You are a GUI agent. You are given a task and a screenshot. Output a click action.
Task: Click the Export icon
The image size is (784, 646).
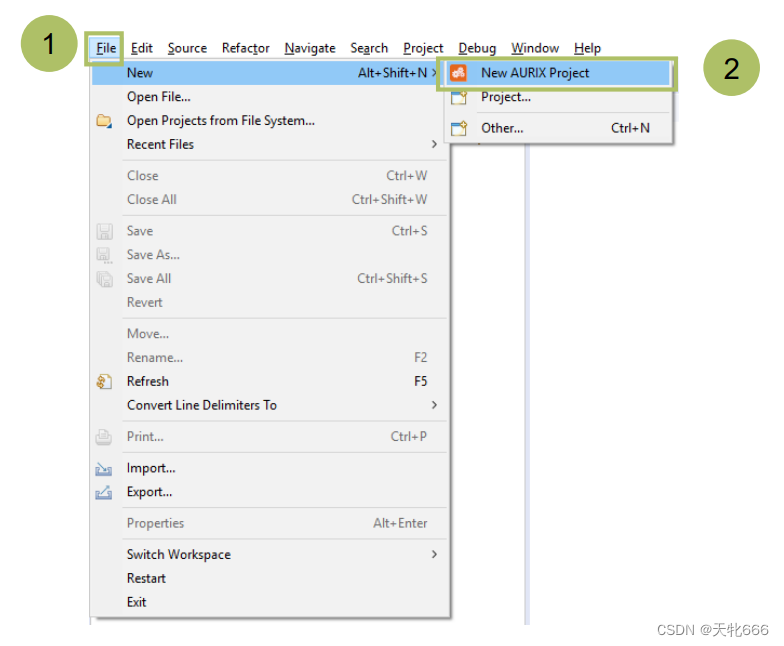point(104,492)
